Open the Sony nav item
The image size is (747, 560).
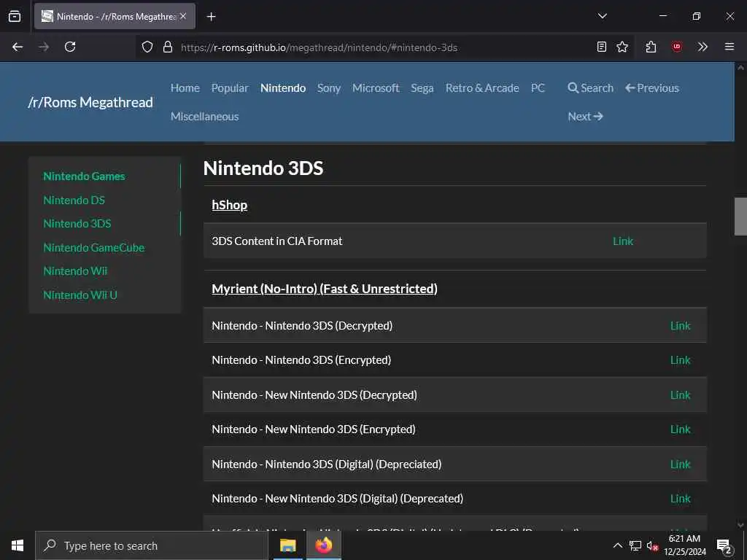pos(329,88)
